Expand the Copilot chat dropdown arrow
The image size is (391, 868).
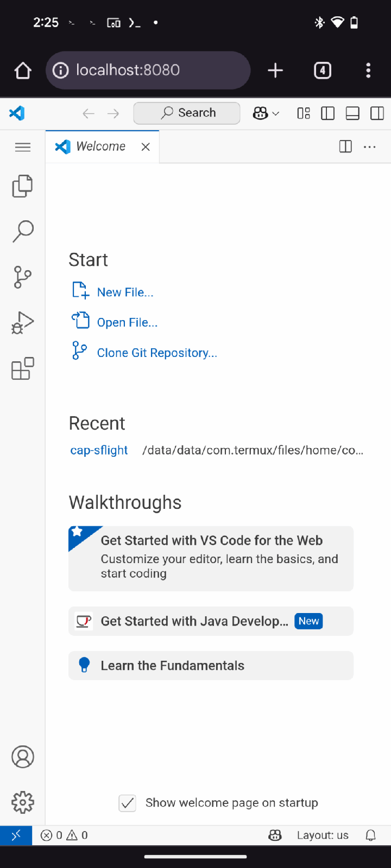coord(276,113)
